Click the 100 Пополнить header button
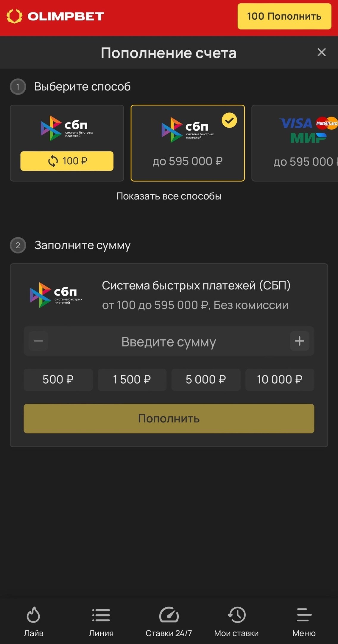338x644 pixels. (x=284, y=16)
